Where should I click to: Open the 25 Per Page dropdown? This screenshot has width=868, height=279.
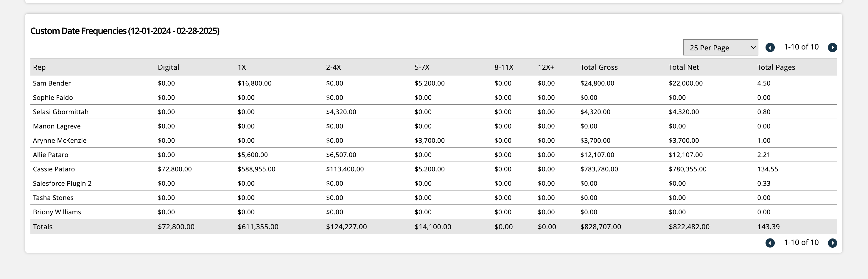pyautogui.click(x=721, y=48)
